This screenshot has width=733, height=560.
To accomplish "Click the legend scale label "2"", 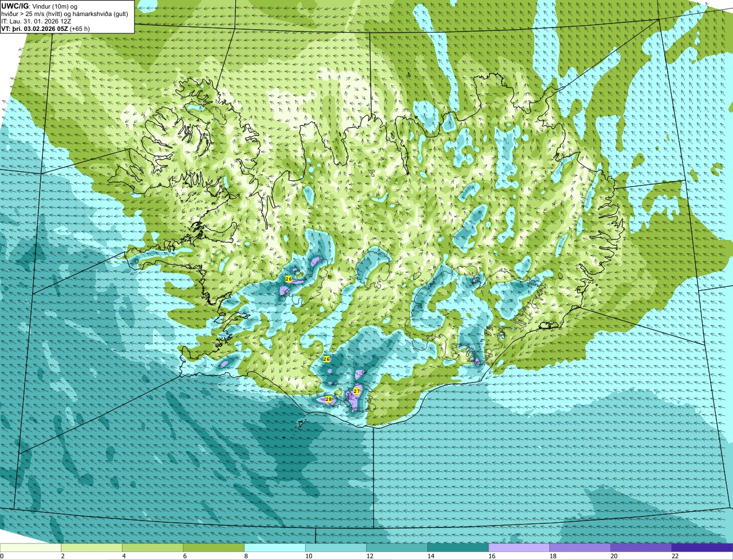I will [62, 556].
